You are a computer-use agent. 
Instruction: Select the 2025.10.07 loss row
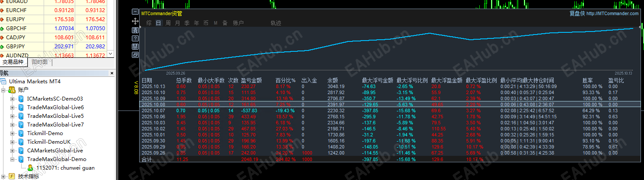pyautogui.click(x=390, y=111)
